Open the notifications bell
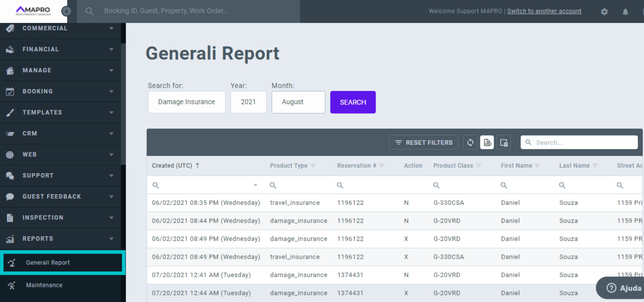Image resolution: width=644 pixels, height=302 pixels. coord(625,12)
